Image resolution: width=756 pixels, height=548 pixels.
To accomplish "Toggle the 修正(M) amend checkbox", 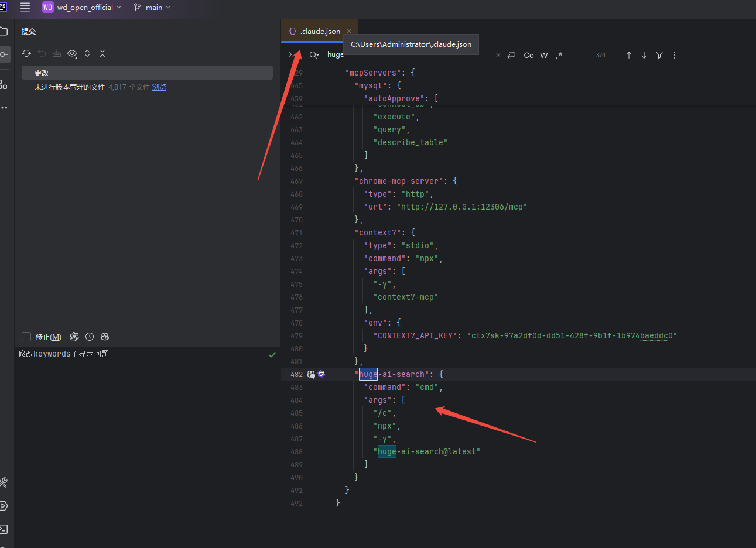I will click(26, 337).
